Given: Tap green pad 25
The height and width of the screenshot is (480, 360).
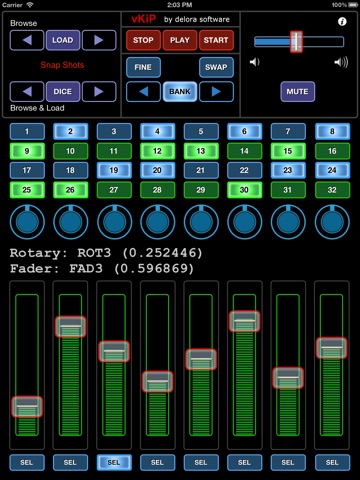Looking at the screenshot, I should point(27,190).
